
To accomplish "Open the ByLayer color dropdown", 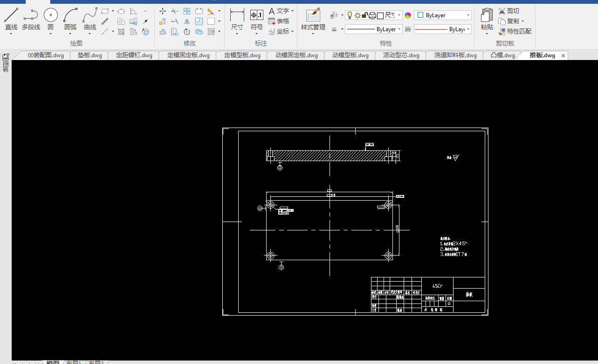I will point(443,15).
